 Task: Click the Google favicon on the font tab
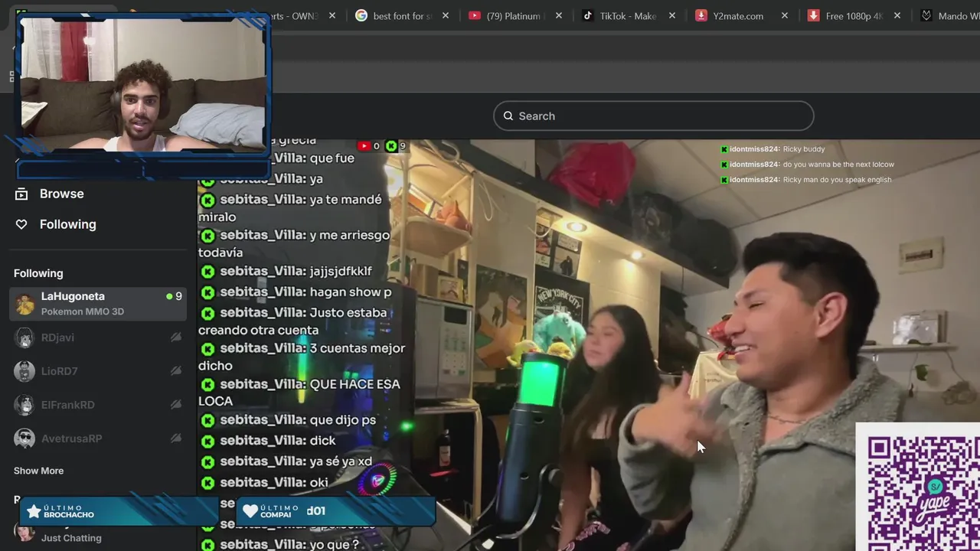tap(361, 15)
